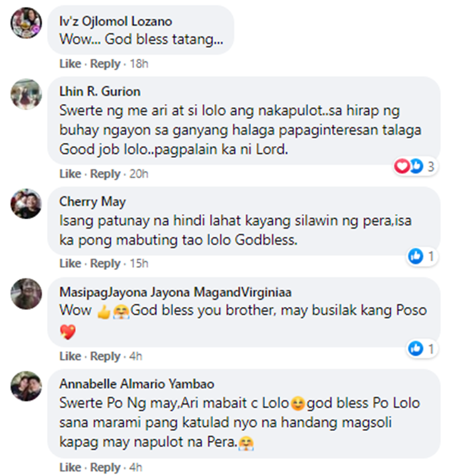Click the 20h timestamp on Lhin's comment

click(139, 174)
